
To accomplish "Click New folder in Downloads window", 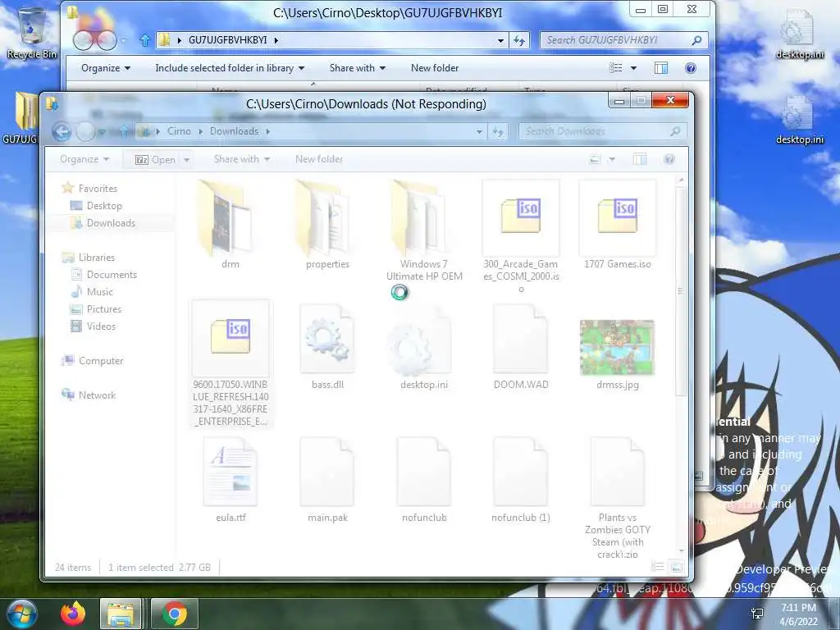I will click(319, 159).
